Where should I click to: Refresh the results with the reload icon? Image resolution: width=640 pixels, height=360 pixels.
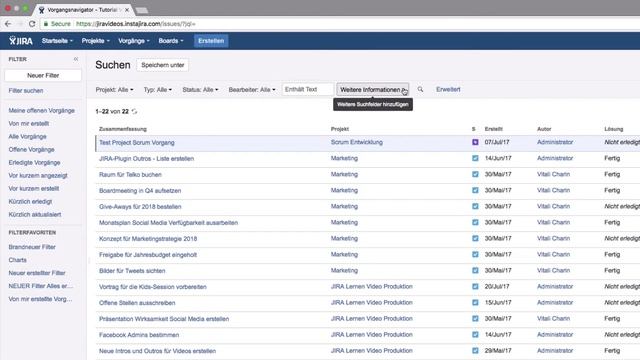tap(134, 111)
